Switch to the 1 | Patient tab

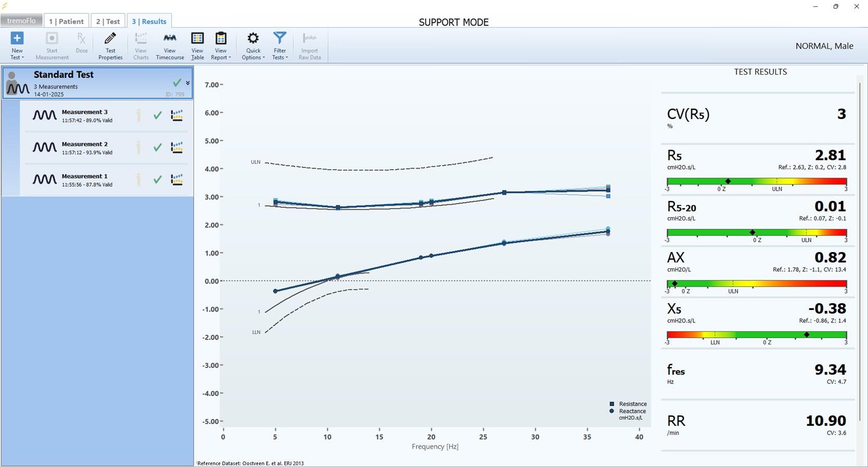[x=66, y=21]
